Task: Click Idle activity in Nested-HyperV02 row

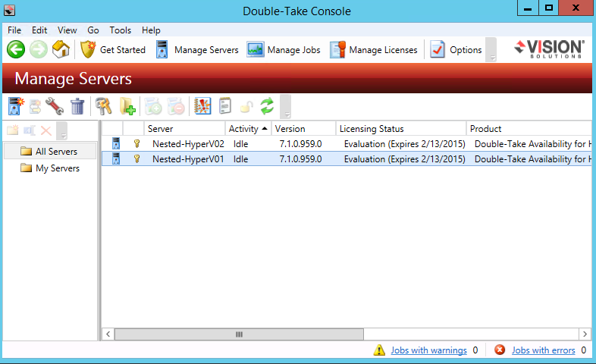Action: tap(240, 144)
